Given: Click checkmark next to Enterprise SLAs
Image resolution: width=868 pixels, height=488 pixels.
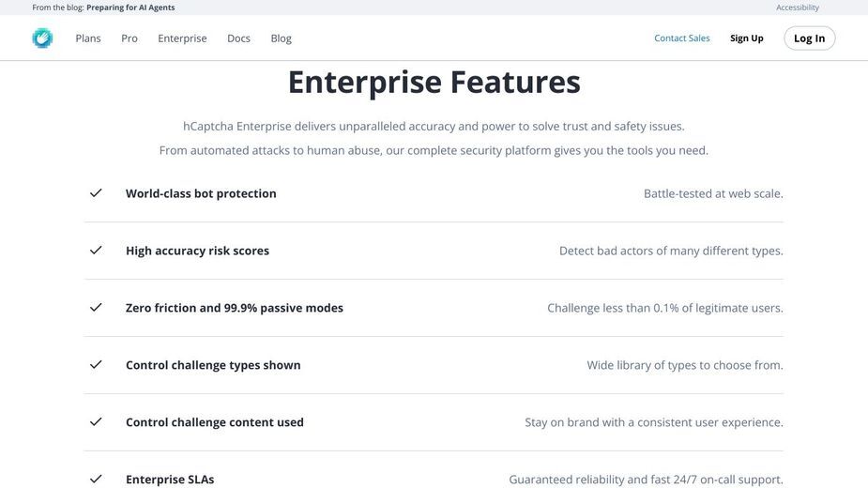Looking at the screenshot, I should pyautogui.click(x=96, y=479).
